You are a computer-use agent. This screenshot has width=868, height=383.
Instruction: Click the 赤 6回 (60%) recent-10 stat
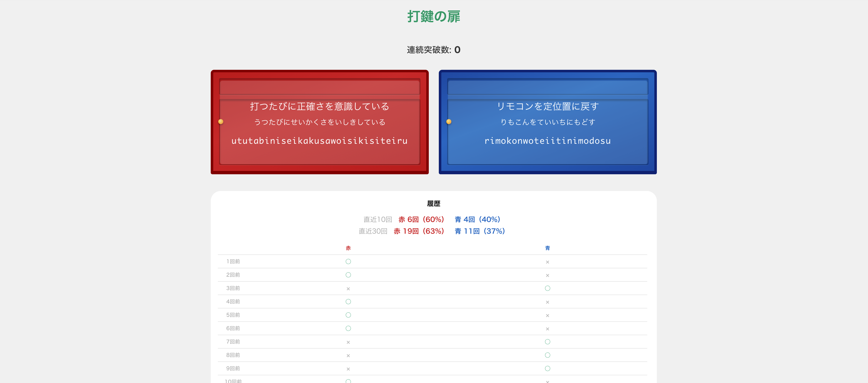tap(421, 219)
